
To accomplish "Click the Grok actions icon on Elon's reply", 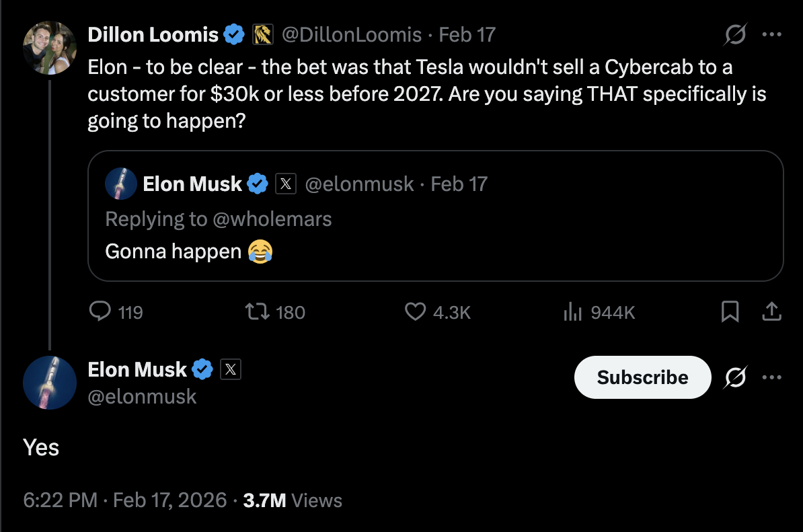I will [735, 377].
